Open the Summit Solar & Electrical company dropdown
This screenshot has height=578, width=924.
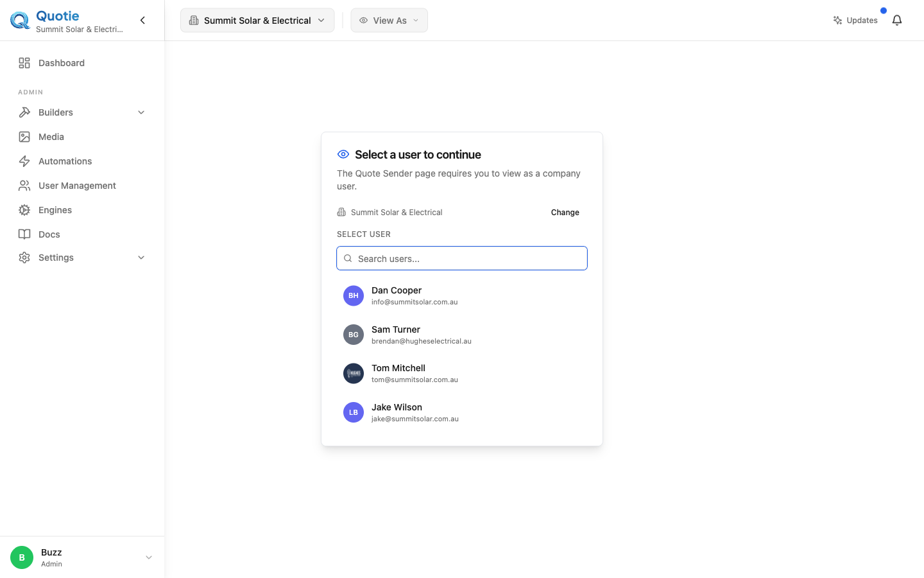[x=257, y=21]
